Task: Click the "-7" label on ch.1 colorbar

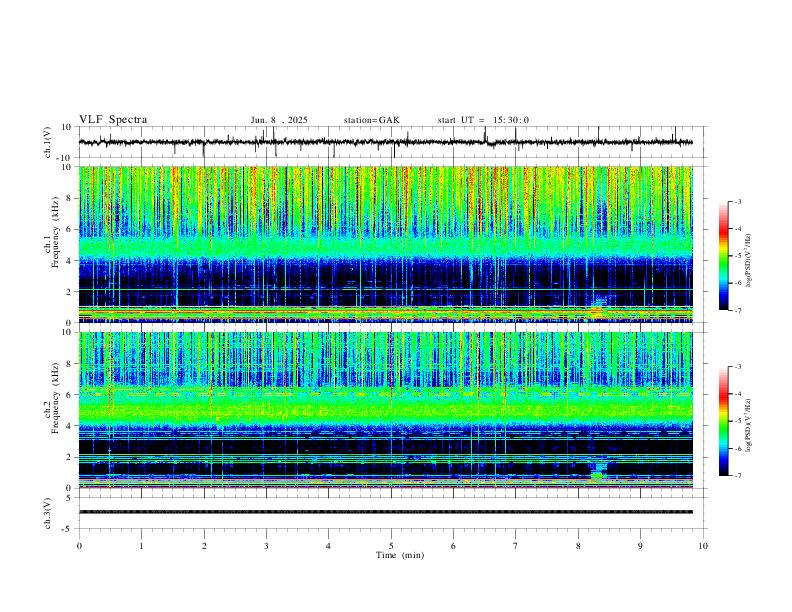Action: [x=738, y=311]
